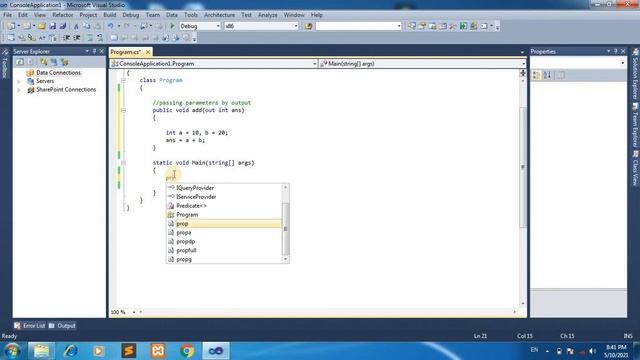Select prop in the IntelliSense list

pos(224,224)
